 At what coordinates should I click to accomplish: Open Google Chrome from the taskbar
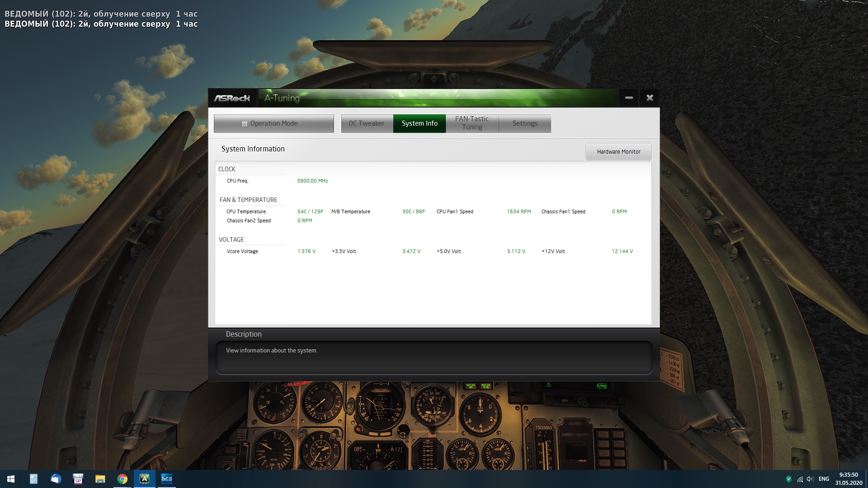click(122, 479)
